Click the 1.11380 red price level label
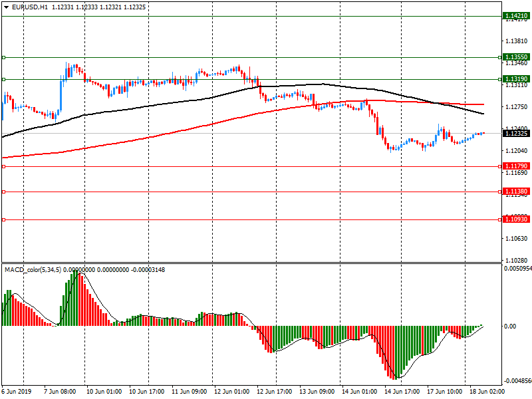 click(516, 192)
